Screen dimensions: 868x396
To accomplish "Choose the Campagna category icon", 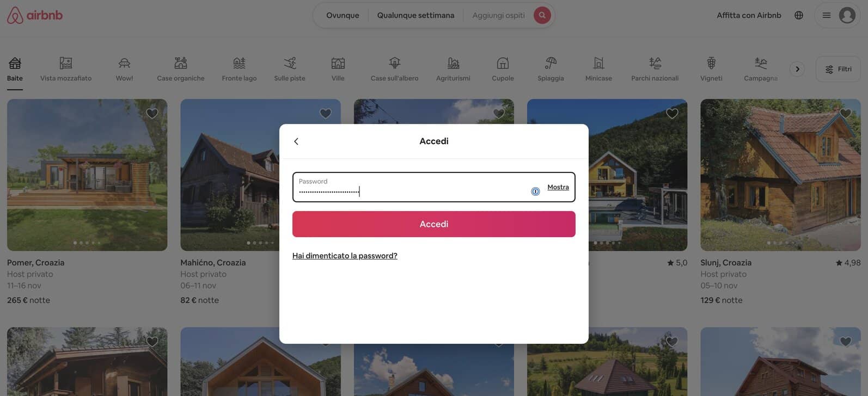I will tap(761, 63).
